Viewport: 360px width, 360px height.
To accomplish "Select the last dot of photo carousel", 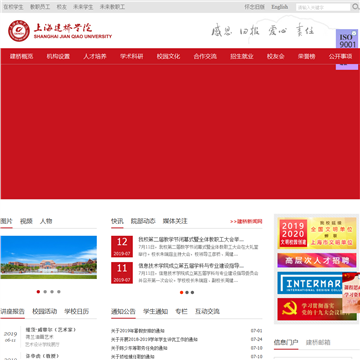I will 59,292.
